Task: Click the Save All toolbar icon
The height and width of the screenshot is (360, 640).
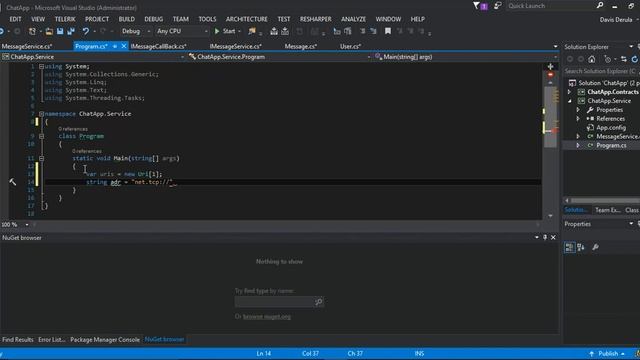Action: tap(71, 31)
